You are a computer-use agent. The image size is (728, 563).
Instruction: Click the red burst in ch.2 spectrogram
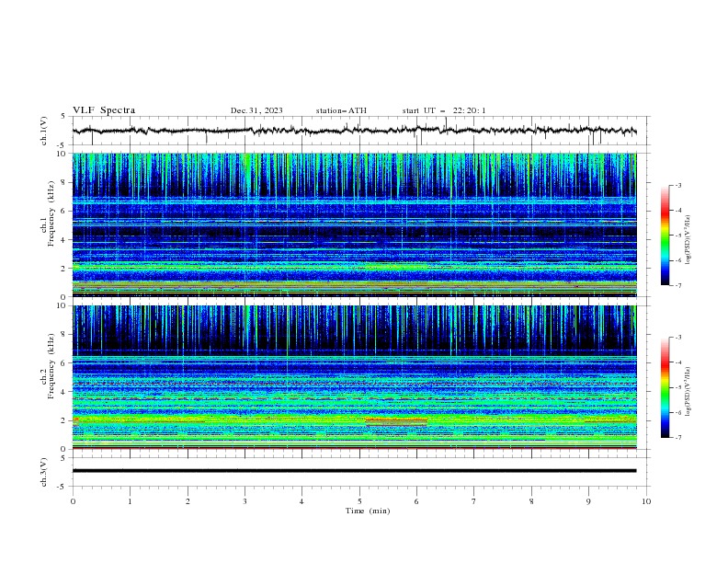click(x=396, y=421)
